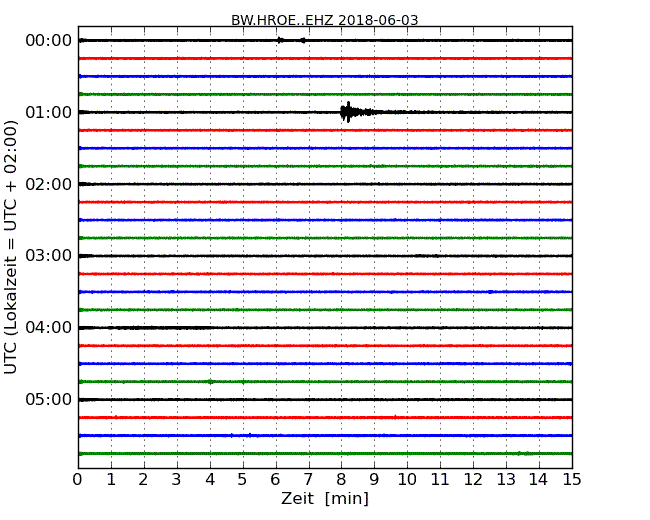Image resolution: width=650 pixels, height=520 pixels.
Task: Click the x-axis tick label 3
Action: (x=177, y=480)
